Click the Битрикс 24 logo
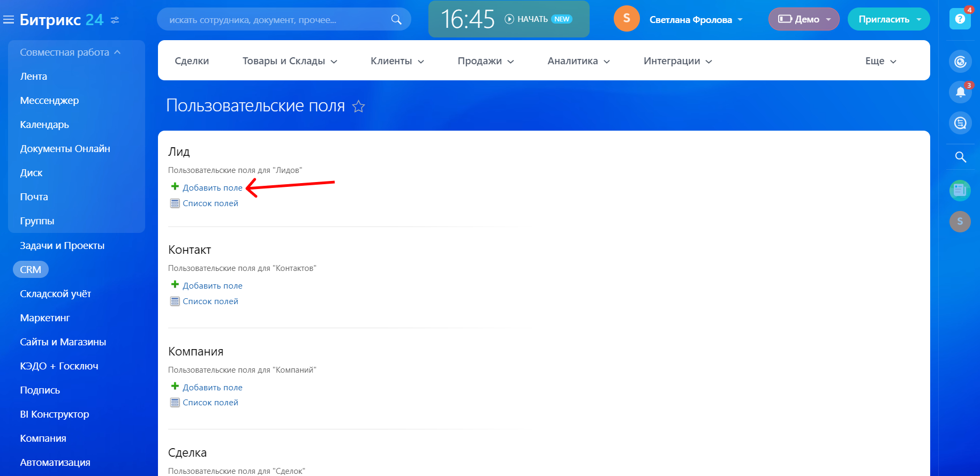 (x=62, y=20)
